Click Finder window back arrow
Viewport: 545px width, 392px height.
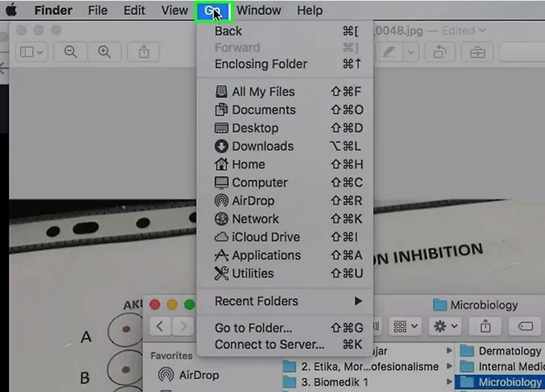point(160,327)
